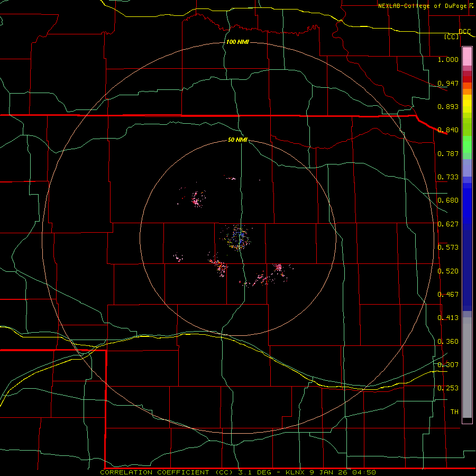Click the KLNX radar site identifier
Viewport: 476px width, 476px height.
tap(295, 472)
